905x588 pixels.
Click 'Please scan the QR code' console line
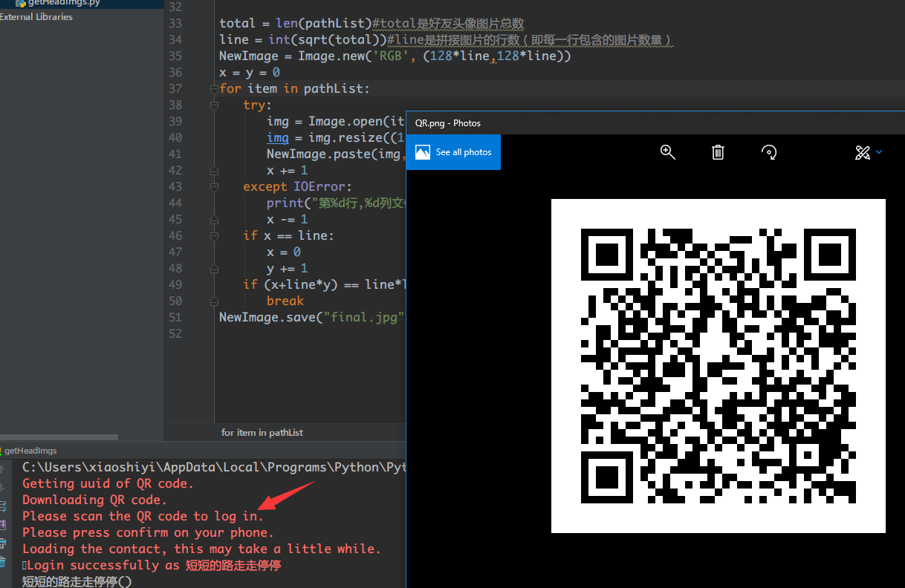[x=143, y=516]
